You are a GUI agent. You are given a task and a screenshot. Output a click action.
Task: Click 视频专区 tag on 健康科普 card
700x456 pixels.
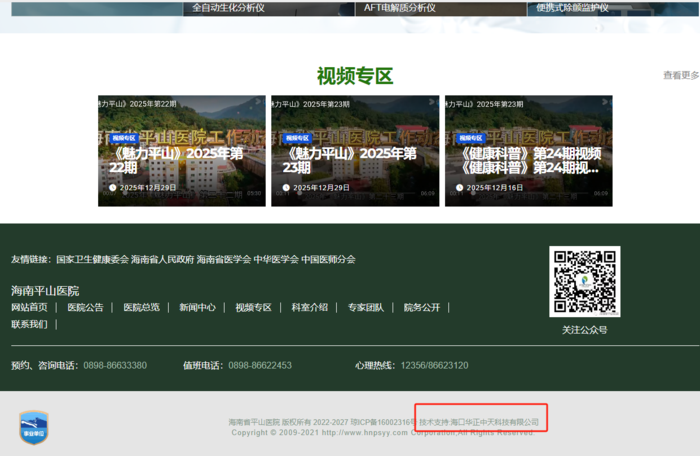click(x=471, y=138)
